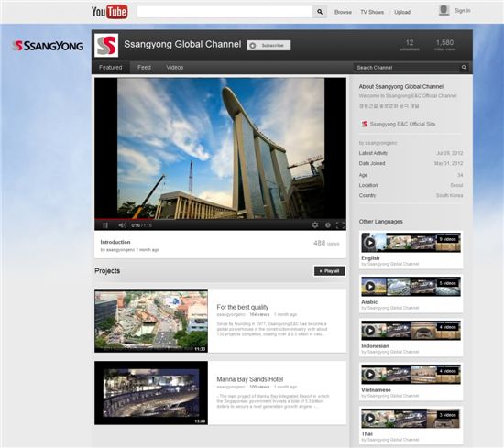Image resolution: width=504 pixels, height=448 pixels.
Task: Click the main video frame
Action: coord(220,148)
